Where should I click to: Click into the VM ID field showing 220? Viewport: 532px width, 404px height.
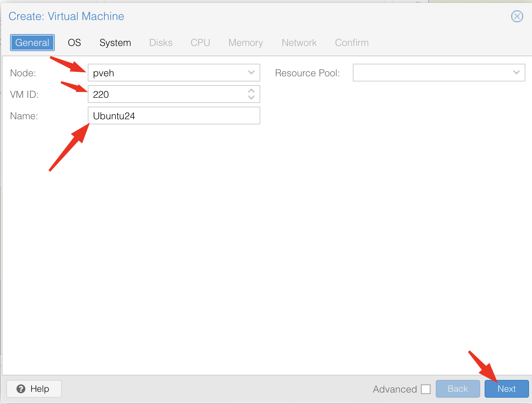pyautogui.click(x=167, y=94)
